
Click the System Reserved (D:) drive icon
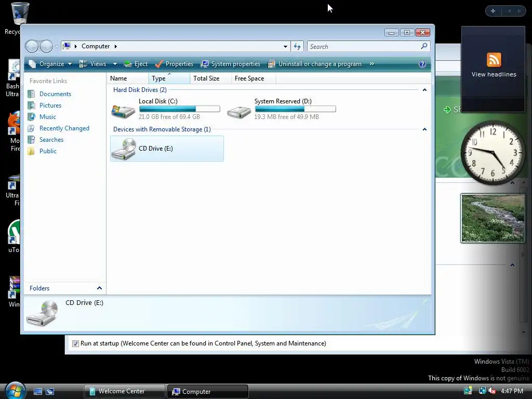coord(239,112)
